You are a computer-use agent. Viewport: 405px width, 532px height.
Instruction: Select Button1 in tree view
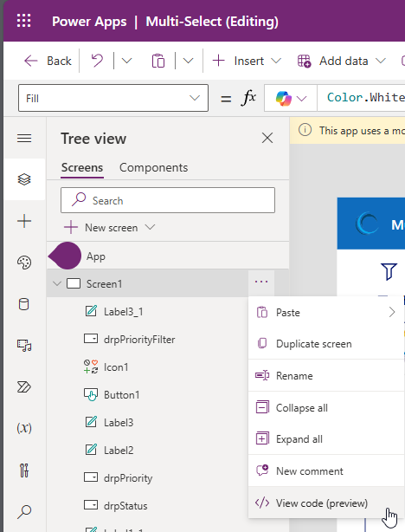tap(121, 395)
